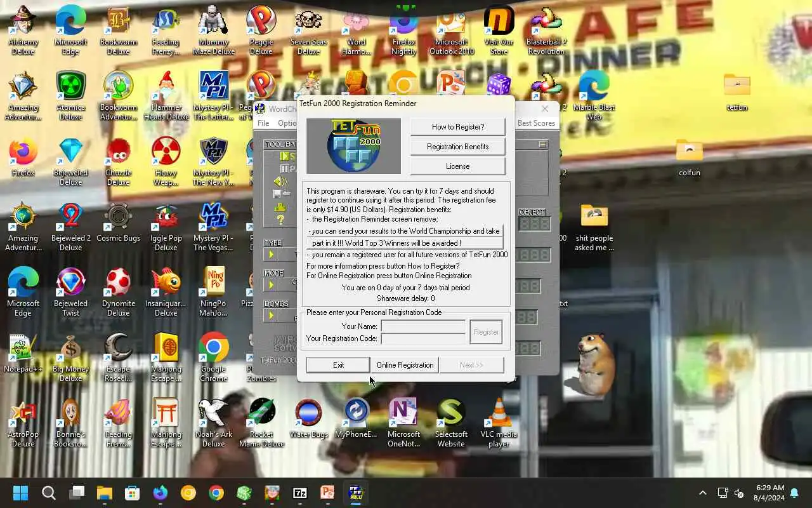
Task: Select Firefox Nightly desktop icon
Action: [x=403, y=30]
